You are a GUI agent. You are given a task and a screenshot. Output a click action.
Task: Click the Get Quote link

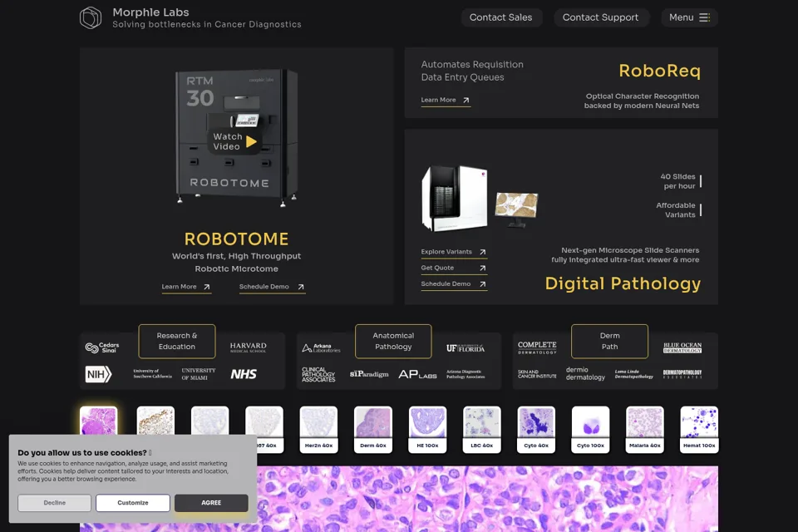click(454, 268)
